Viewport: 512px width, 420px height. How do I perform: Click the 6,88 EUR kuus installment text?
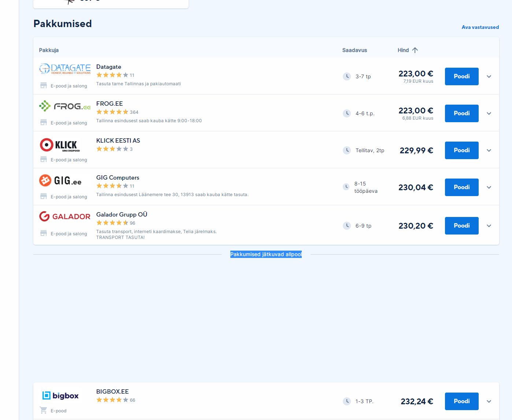[x=418, y=118]
